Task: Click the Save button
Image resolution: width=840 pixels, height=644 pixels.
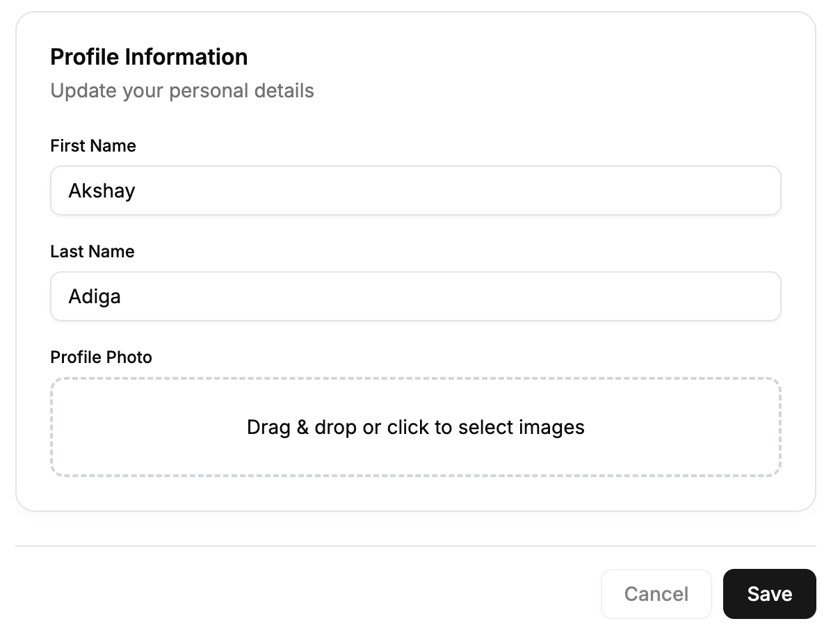Action: tap(769, 594)
